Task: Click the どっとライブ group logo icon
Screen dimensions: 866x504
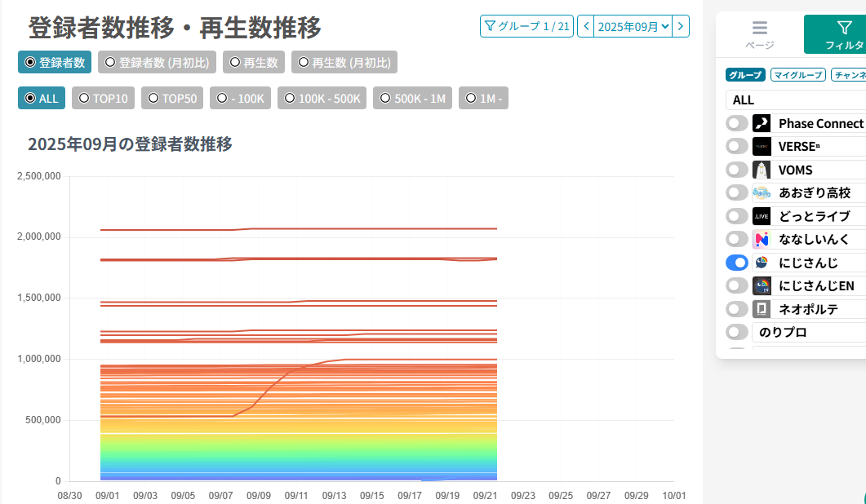Action: click(761, 216)
